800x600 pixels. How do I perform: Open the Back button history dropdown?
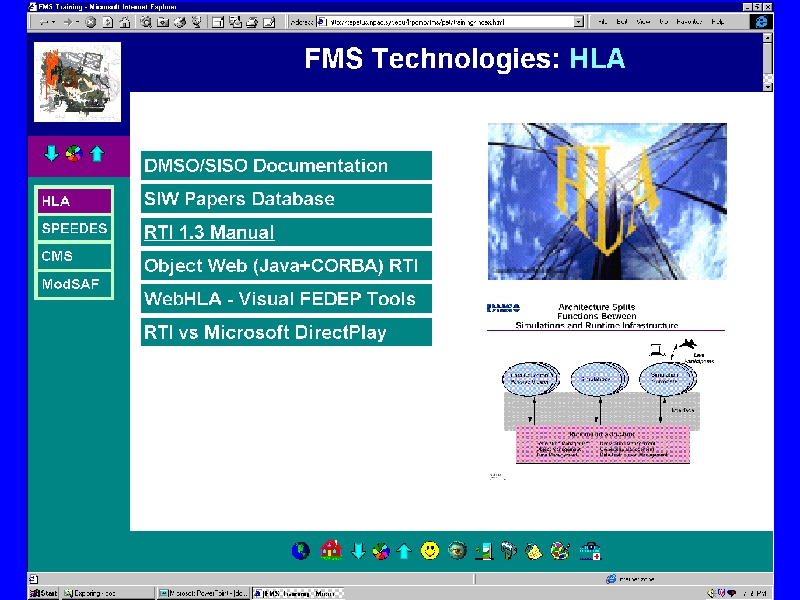[x=53, y=22]
